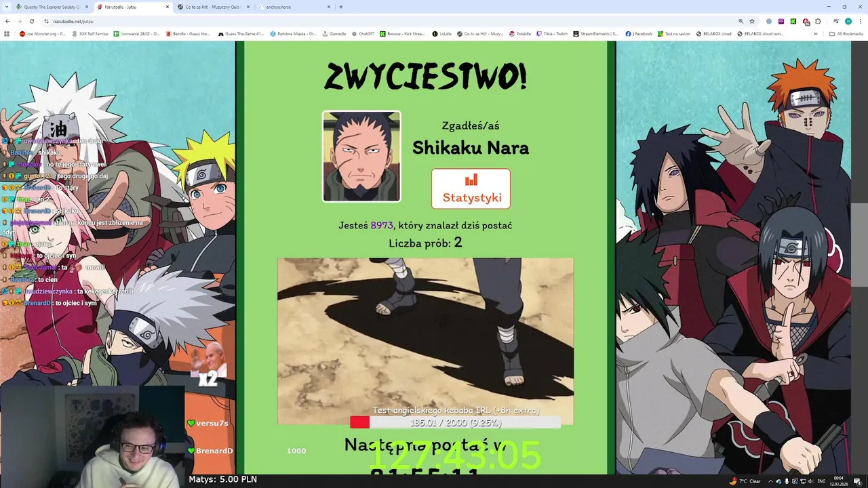Open the purple extension icon in toolbar

(781, 21)
